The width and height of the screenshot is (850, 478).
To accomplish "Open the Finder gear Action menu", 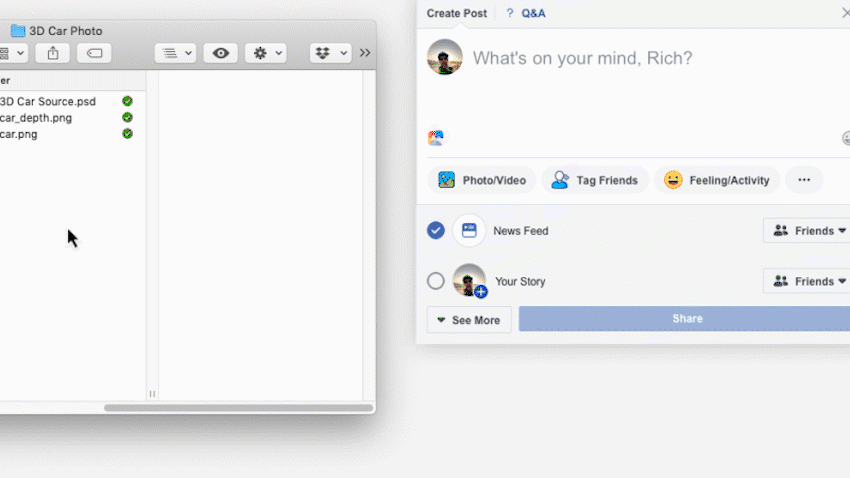I will tap(266, 53).
